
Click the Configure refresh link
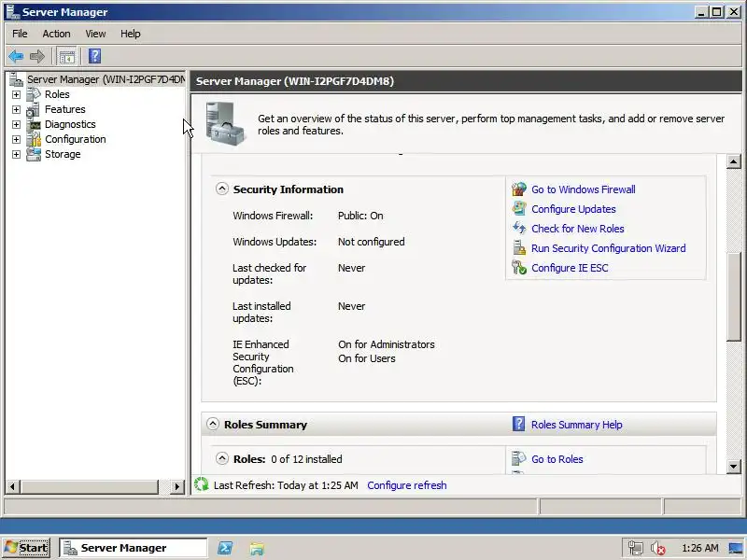[407, 485]
